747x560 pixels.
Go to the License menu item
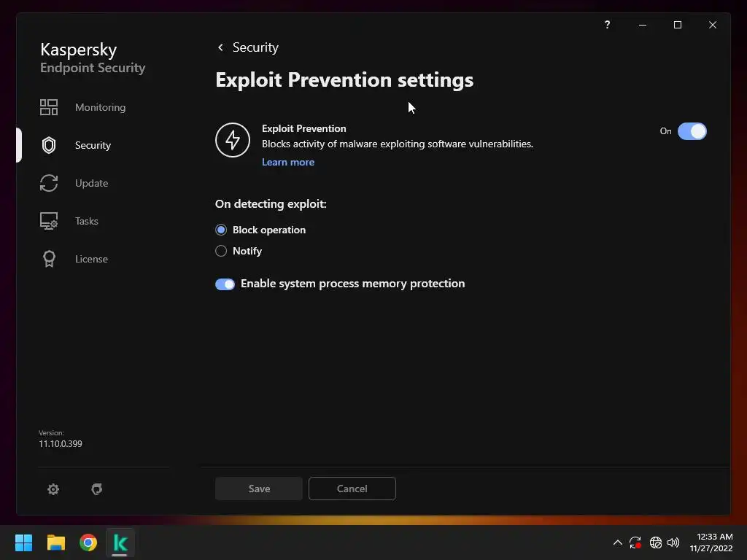point(91,259)
